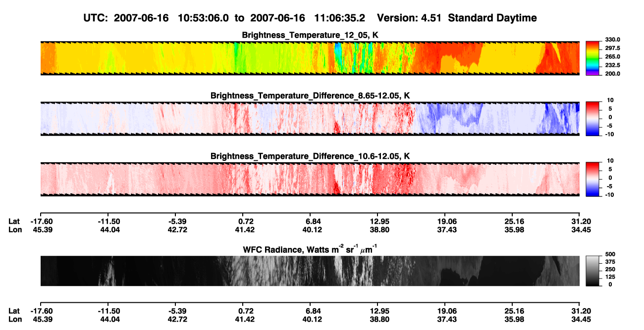Click longitude 40.12 under the WFC Radiance image
644x330 pixels.
[313, 319]
